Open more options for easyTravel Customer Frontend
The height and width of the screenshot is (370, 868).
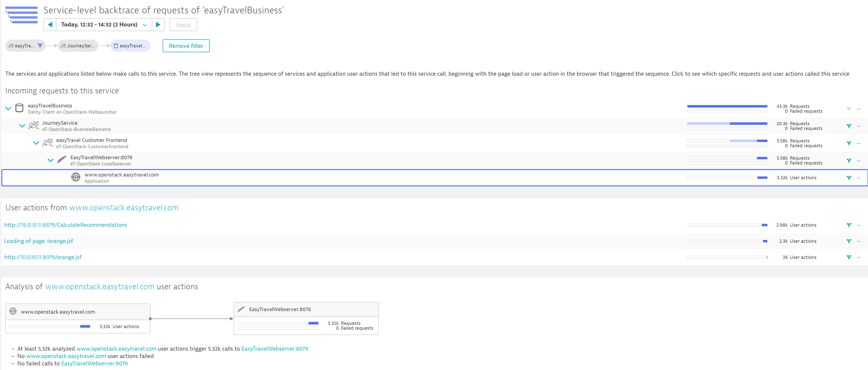[859, 143]
